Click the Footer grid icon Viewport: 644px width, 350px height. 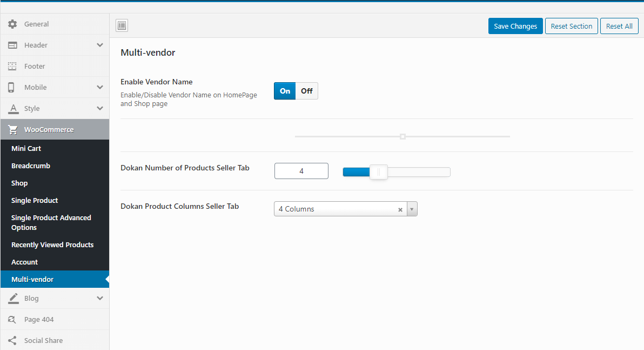13,66
